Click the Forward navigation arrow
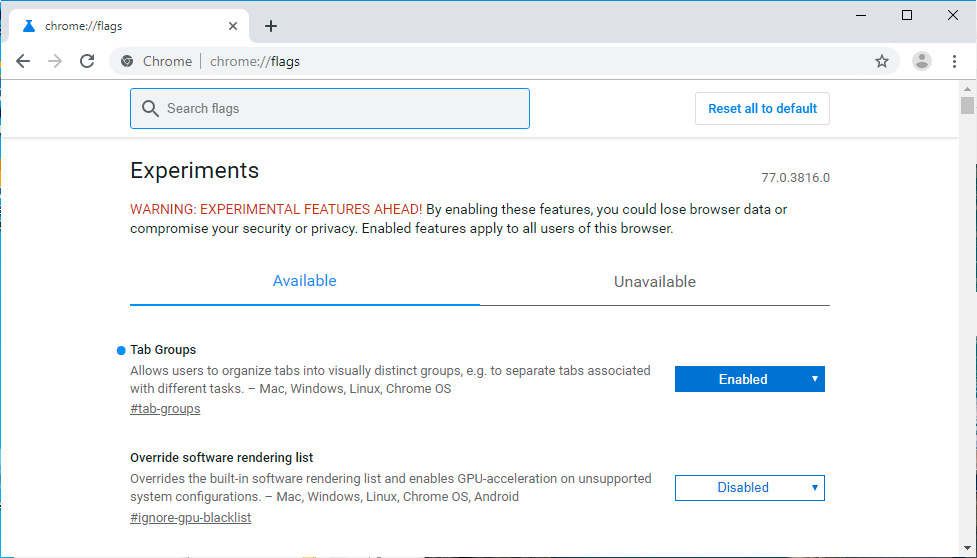The width and height of the screenshot is (977, 558). [55, 61]
